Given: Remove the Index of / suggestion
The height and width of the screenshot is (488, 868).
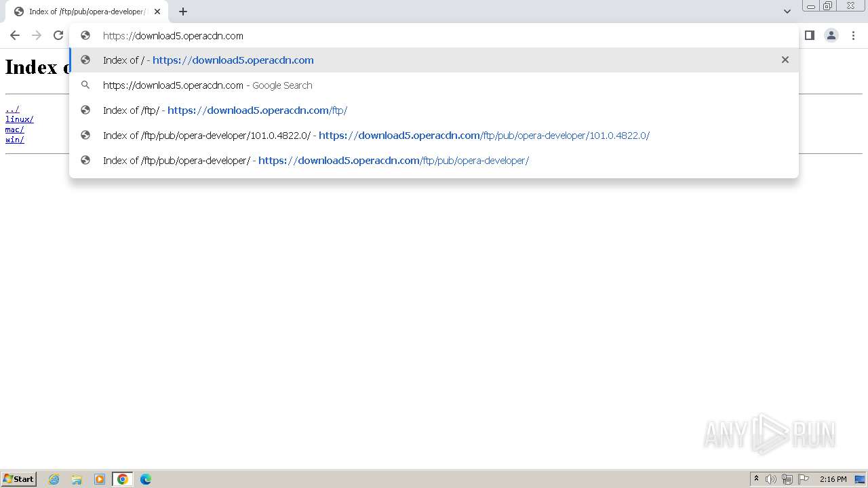Looking at the screenshot, I should 785,60.
